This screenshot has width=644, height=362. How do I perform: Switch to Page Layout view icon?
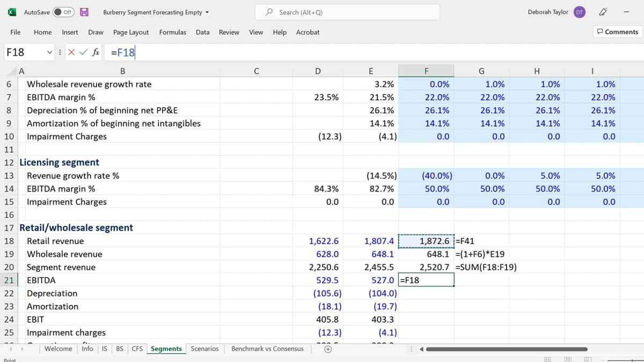[568, 359]
